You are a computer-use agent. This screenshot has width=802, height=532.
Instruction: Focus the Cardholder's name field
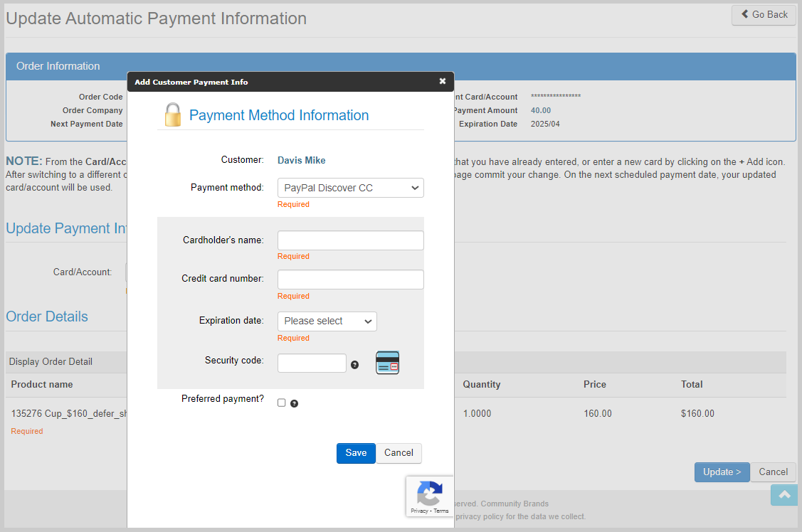tap(350, 240)
